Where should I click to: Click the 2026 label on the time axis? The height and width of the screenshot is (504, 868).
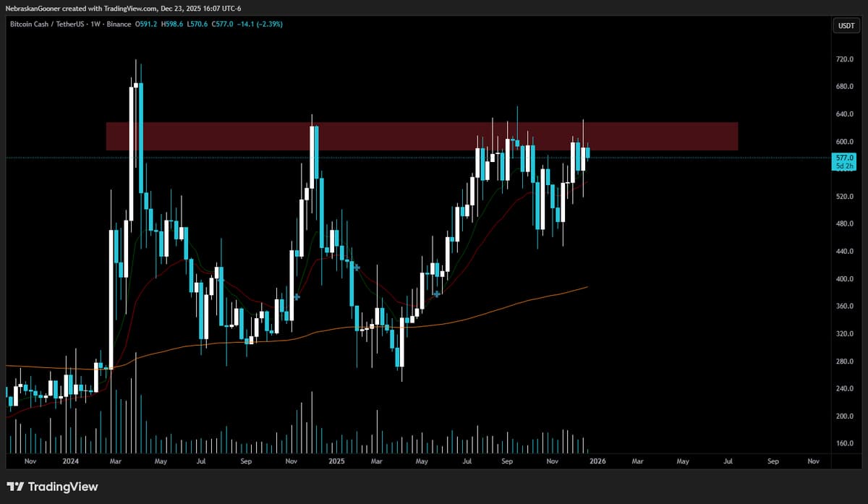[597, 461]
